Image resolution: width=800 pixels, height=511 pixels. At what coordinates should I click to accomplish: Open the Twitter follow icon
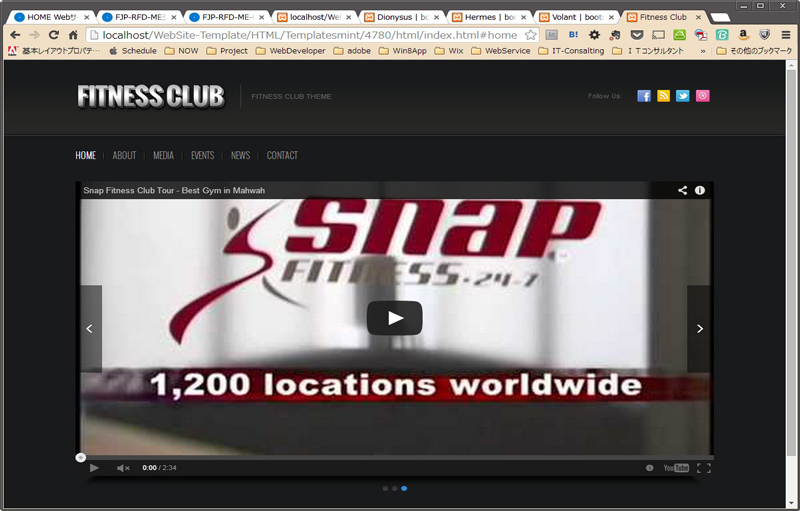coord(683,96)
